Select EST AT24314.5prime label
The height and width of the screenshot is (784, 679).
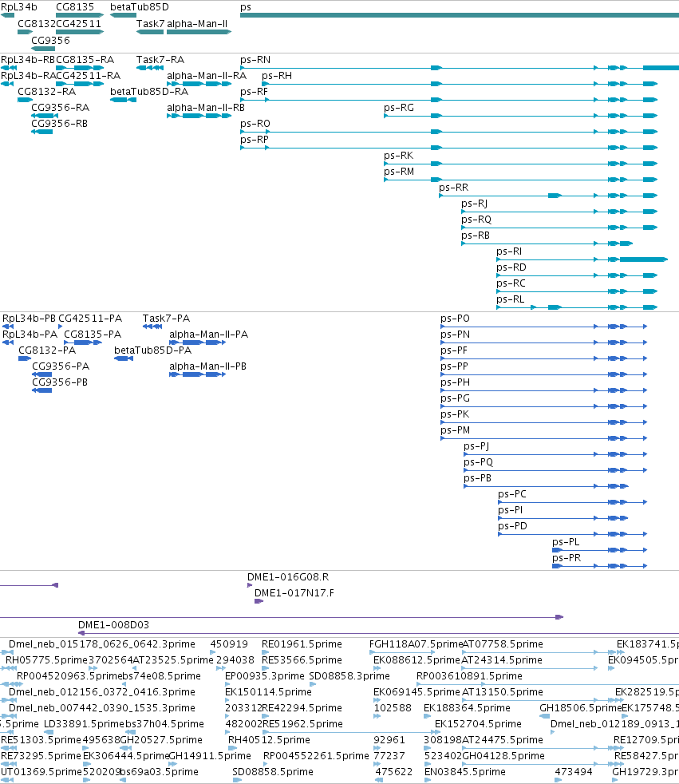502,660
